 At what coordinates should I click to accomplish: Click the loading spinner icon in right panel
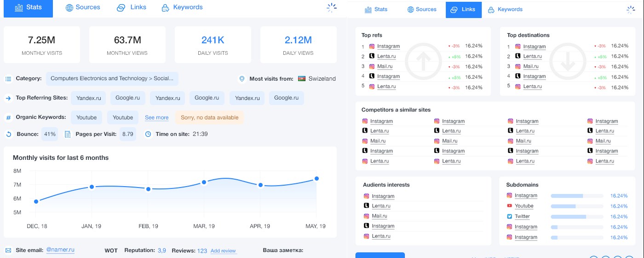[631, 10]
